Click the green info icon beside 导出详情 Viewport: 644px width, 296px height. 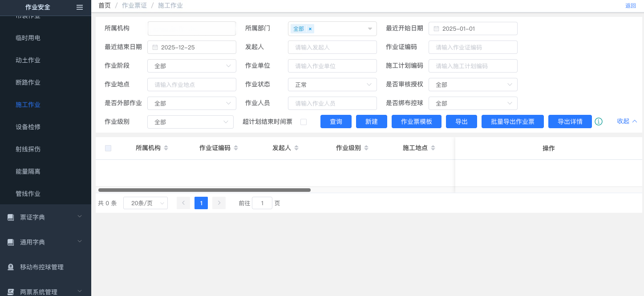coord(599,122)
